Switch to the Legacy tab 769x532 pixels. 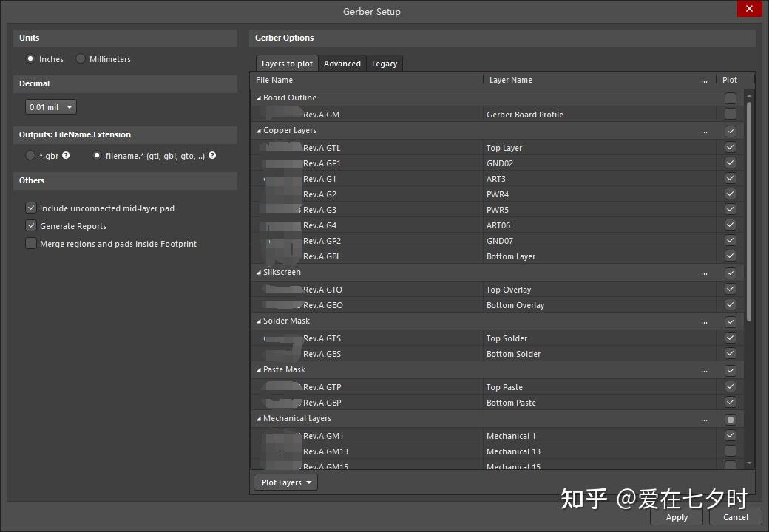coord(384,64)
